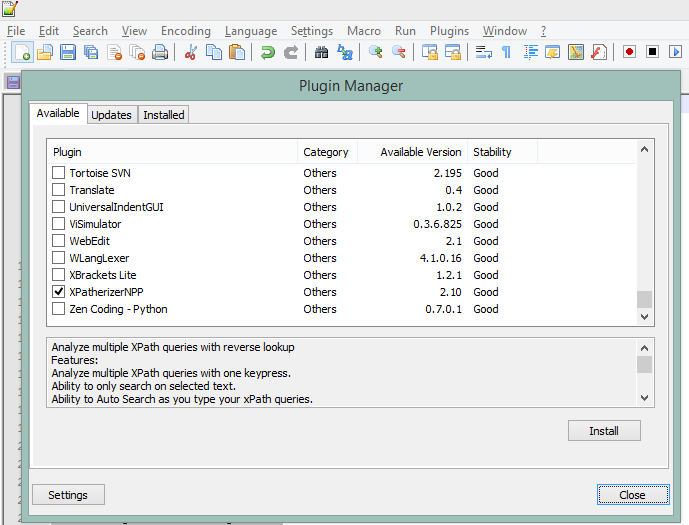Click the Zoom In magnifier icon
The image size is (689, 525).
tap(376, 52)
